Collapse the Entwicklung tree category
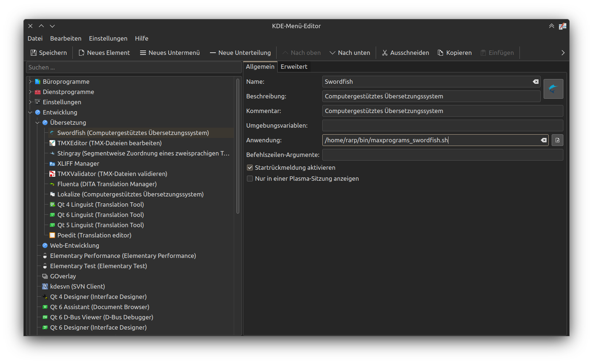Screen dimensions: 593x364 (x=30, y=112)
